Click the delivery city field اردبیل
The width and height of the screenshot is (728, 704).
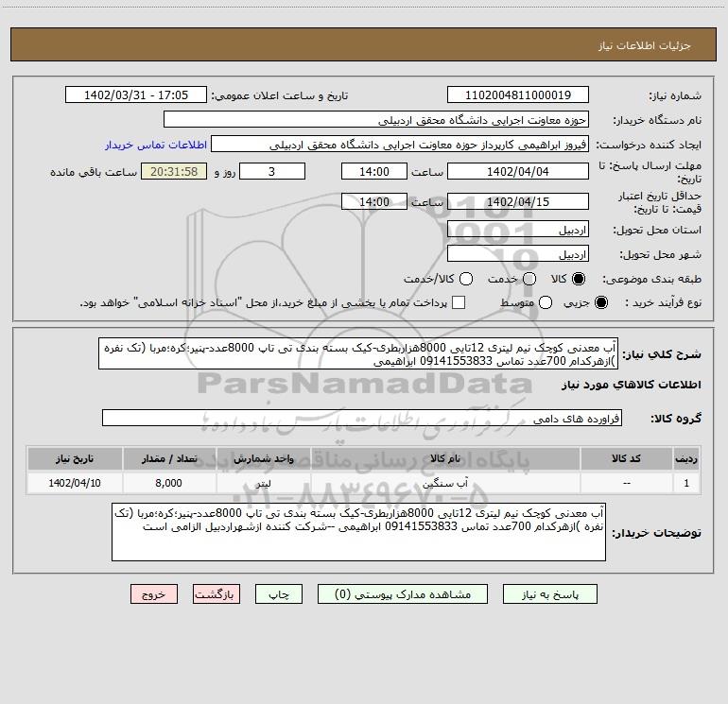pyautogui.click(x=518, y=254)
